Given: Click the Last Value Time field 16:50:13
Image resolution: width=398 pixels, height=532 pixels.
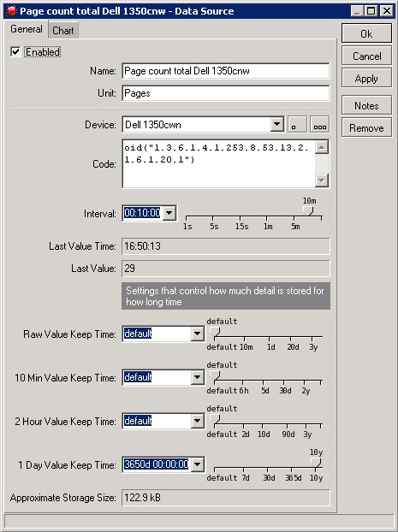Looking at the screenshot, I should 226,246.
